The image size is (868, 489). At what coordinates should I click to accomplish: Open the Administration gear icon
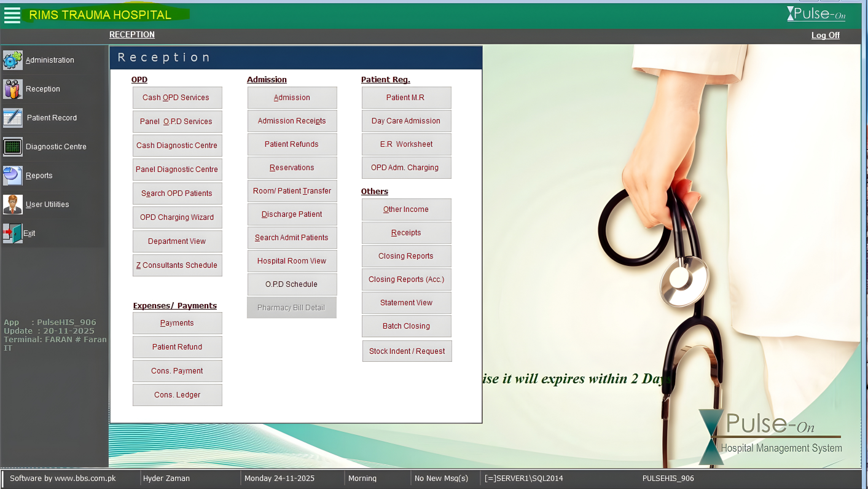pos(13,60)
